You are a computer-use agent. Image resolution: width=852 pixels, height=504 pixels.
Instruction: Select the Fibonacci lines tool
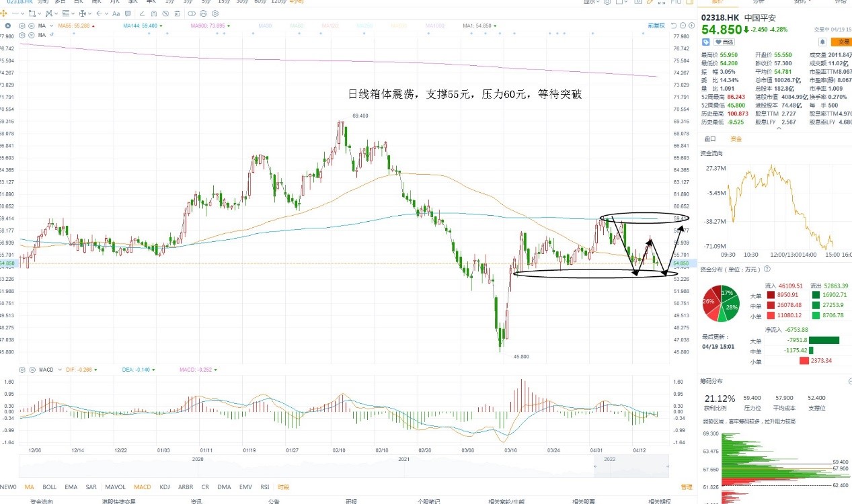pyautogui.click(x=65, y=13)
